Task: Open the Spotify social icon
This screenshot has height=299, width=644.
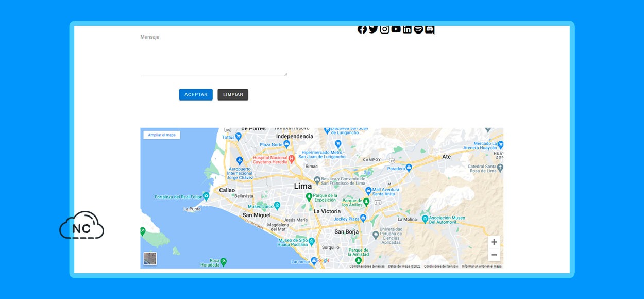Action: (418, 29)
